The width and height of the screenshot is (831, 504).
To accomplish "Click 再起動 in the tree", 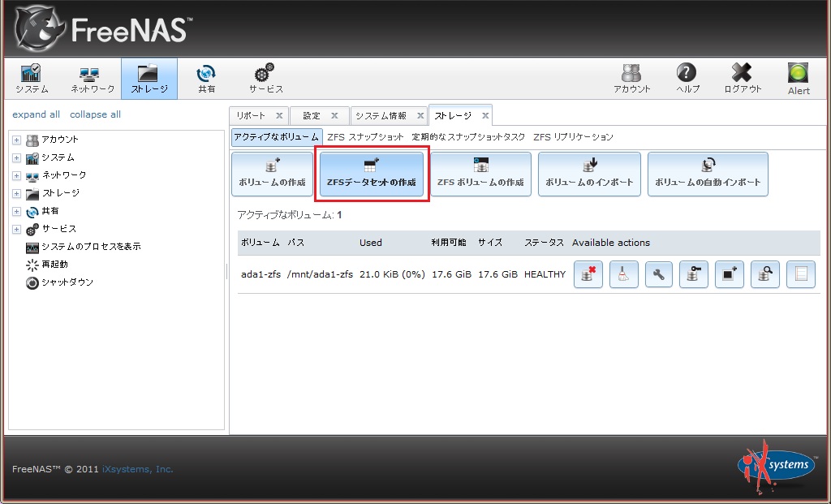I will coord(54,265).
